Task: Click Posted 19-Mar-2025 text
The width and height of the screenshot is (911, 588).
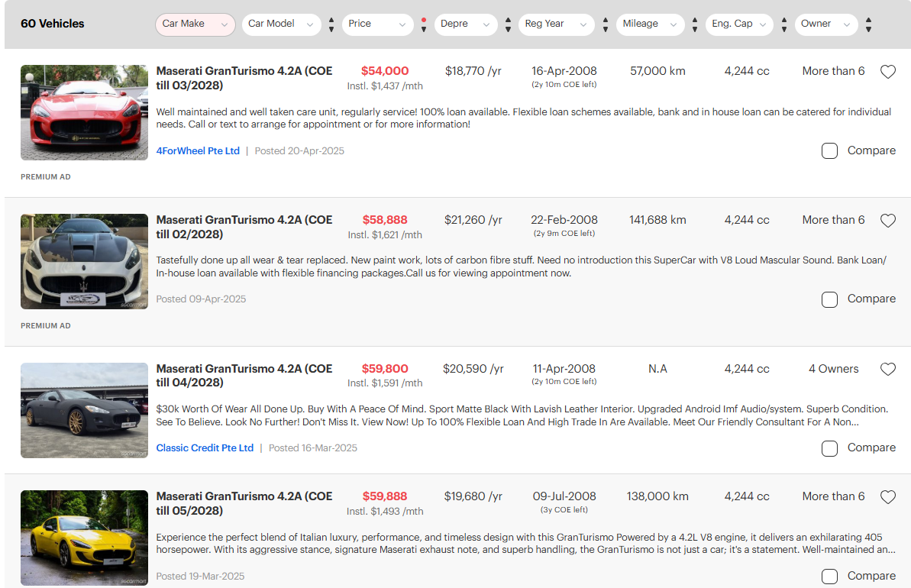Action: pos(200,577)
